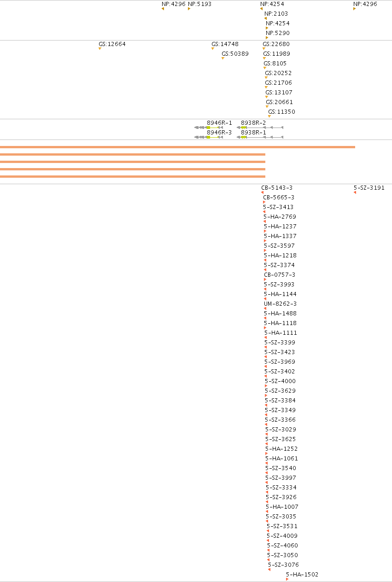Screen dimensions: 392x582
Task: Open the 5-SZ-3629 insertion label
Action: (280, 391)
